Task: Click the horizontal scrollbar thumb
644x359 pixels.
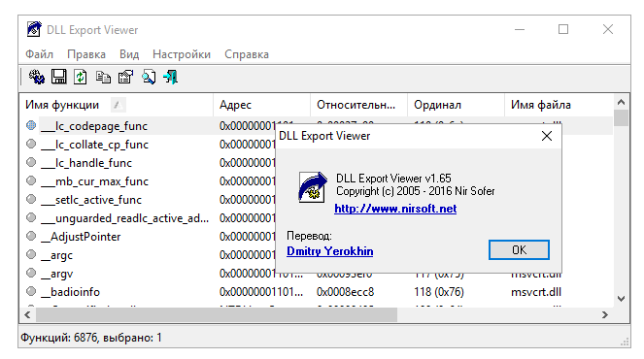Action: pos(217,314)
